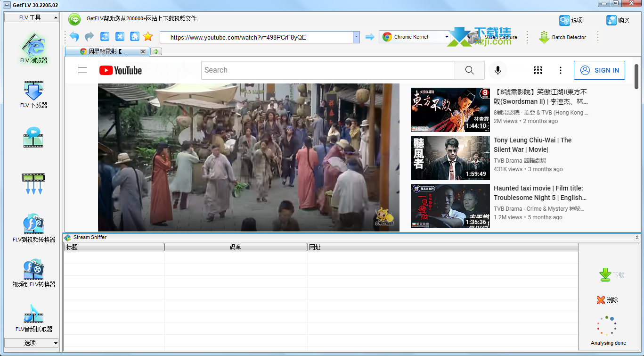This screenshot has width=644, height=356.
Task: Open the options settings gear
Action: [571, 20]
